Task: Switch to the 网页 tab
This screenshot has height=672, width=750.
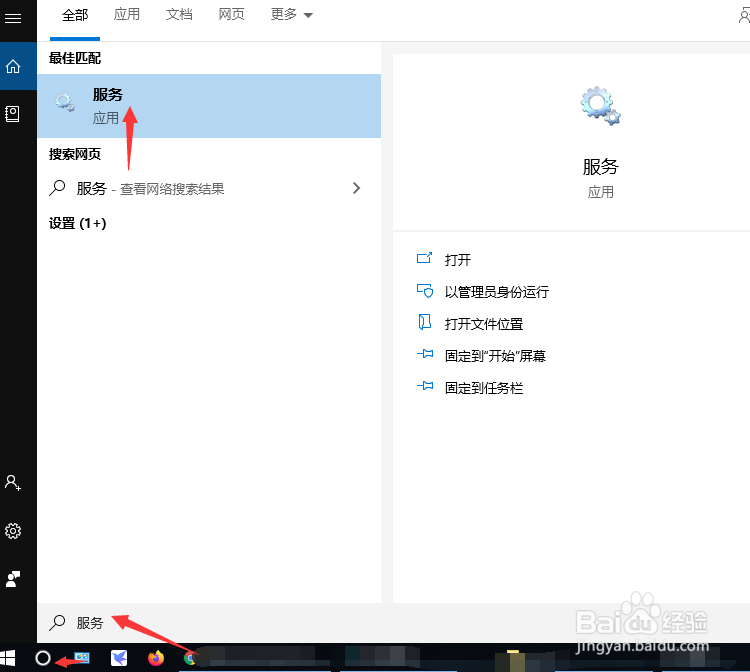Action: pos(232,14)
